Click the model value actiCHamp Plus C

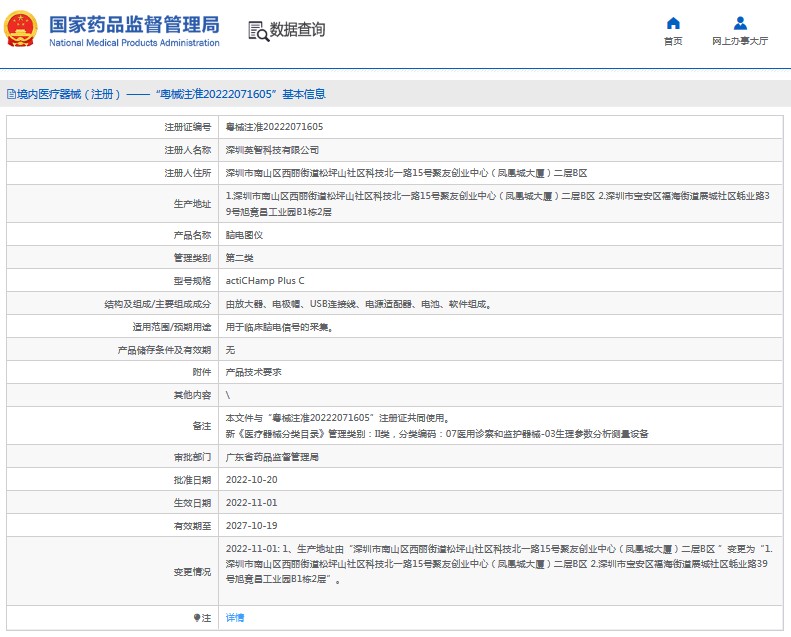[265, 280]
